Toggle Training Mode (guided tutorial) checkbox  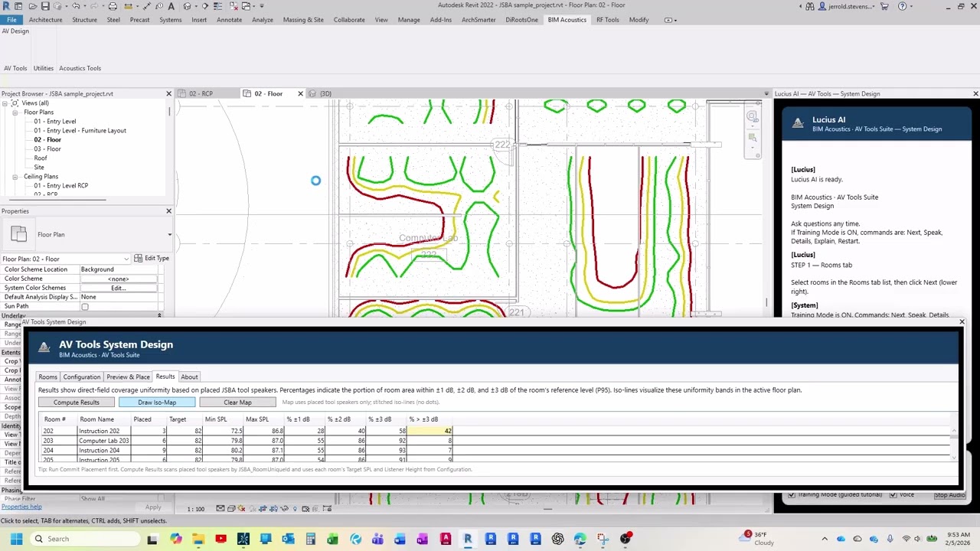coord(792,494)
